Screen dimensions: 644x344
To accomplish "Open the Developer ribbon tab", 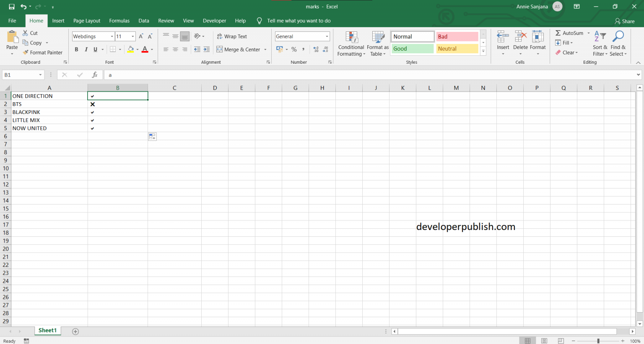I will (214, 20).
